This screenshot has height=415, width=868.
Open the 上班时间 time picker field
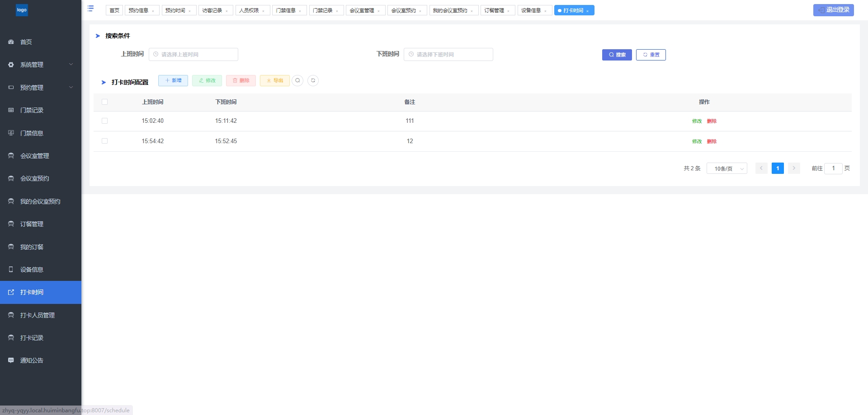click(193, 54)
